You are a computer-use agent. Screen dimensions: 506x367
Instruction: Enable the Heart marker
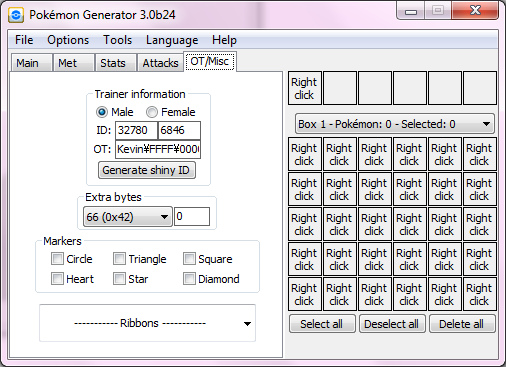[57, 279]
